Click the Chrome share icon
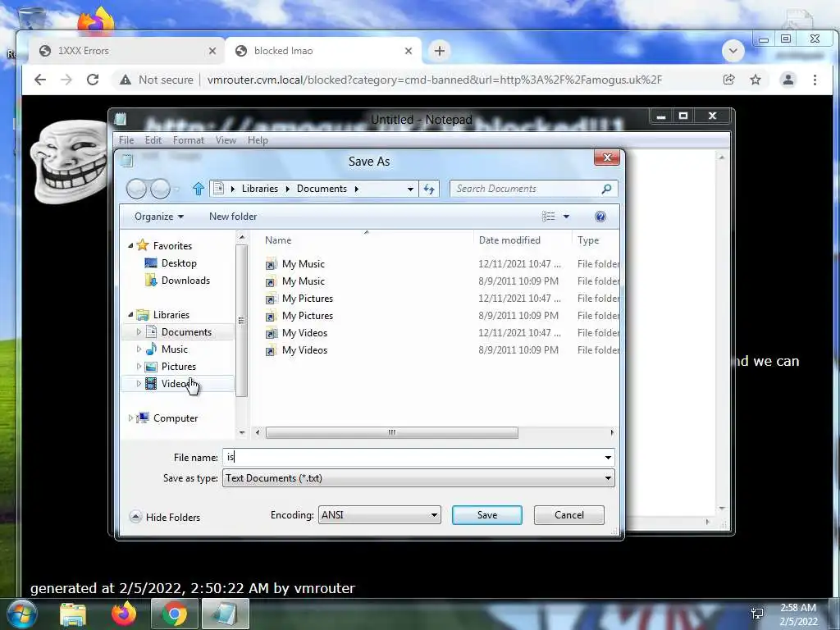 coord(728,80)
